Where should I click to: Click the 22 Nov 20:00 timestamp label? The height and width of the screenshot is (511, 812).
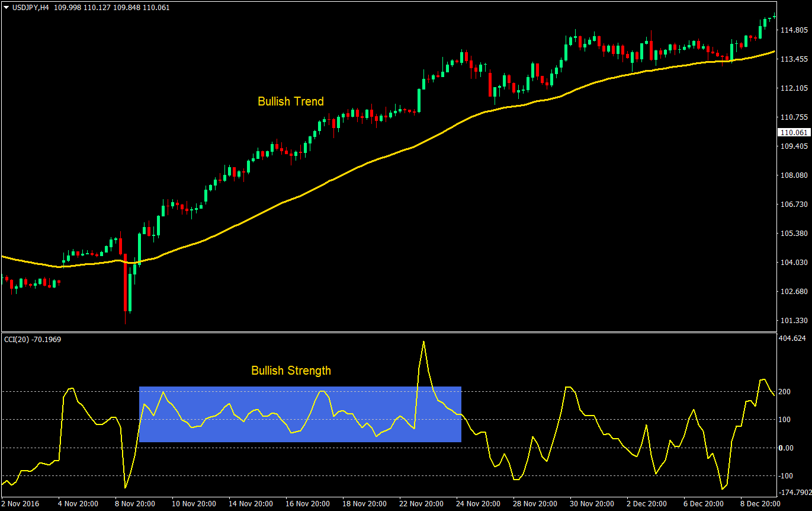422,503
